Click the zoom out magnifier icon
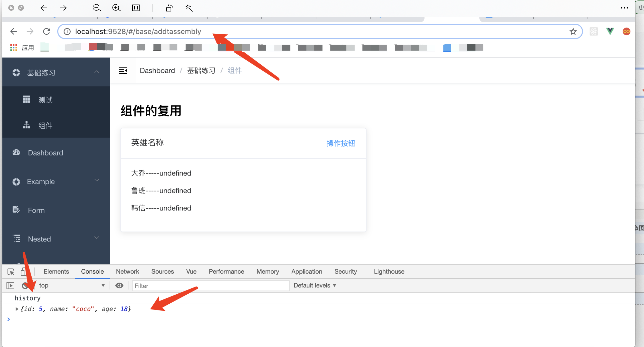The width and height of the screenshot is (644, 347). coord(96,8)
